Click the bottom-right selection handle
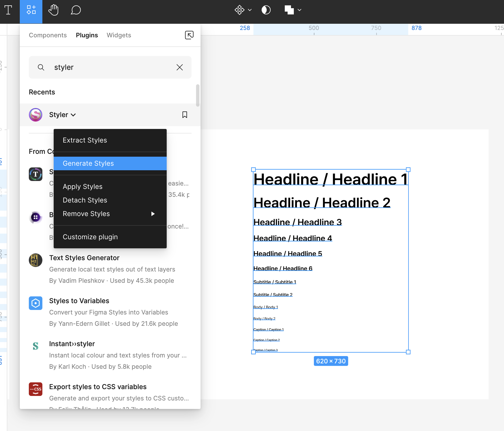 (x=408, y=352)
